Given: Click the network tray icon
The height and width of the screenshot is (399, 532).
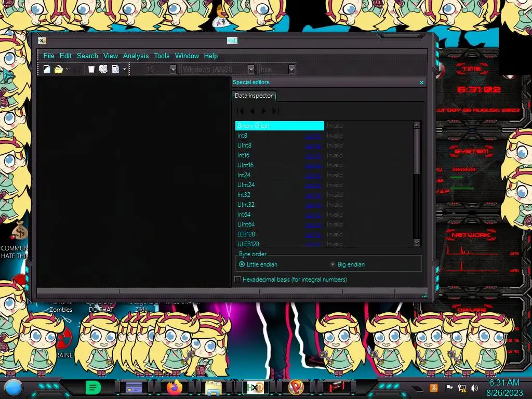Looking at the screenshot, I should (x=462, y=388).
